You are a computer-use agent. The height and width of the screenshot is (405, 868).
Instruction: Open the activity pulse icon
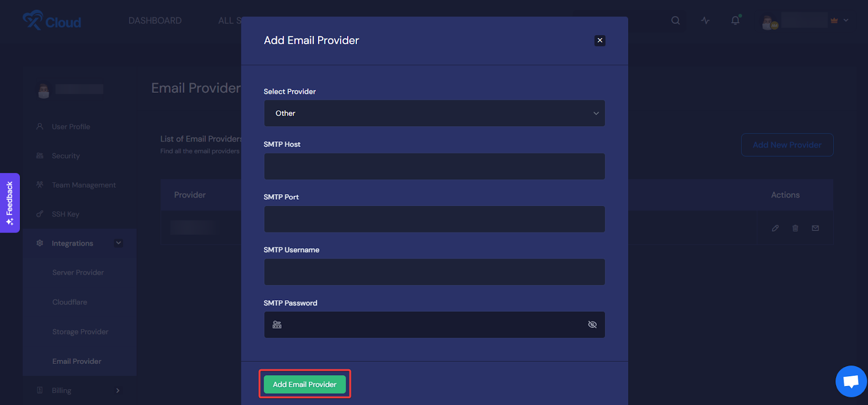(705, 21)
